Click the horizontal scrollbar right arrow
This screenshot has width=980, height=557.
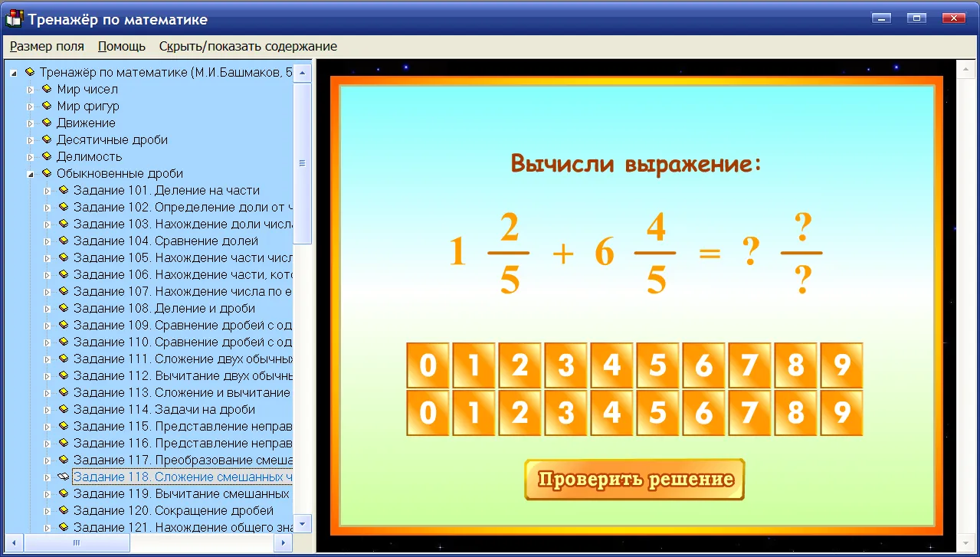pos(284,542)
